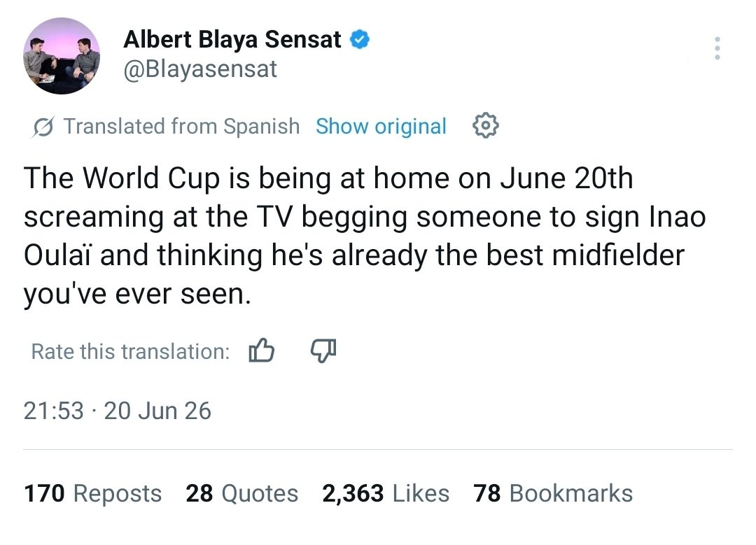Show original Spanish tweet text
The width and height of the screenshot is (756, 545).
381,126
